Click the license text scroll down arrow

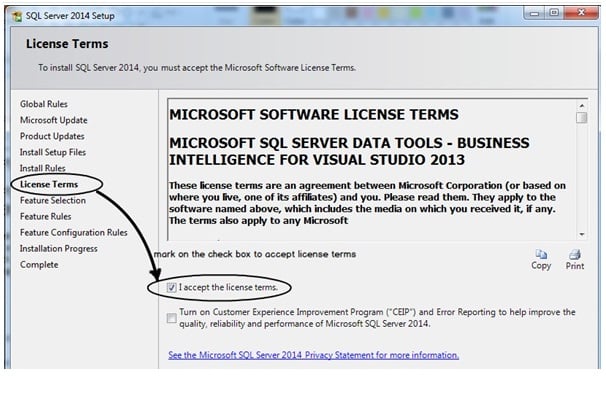coord(582,234)
